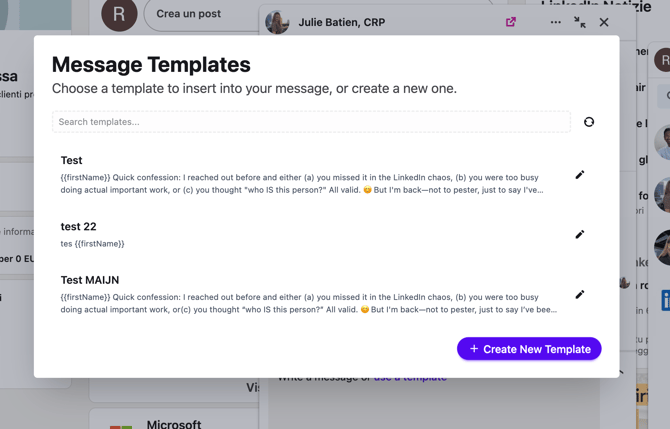The height and width of the screenshot is (429, 670).
Task: Edit the "Test MAIJN" template pencil icon
Action: 580,295
